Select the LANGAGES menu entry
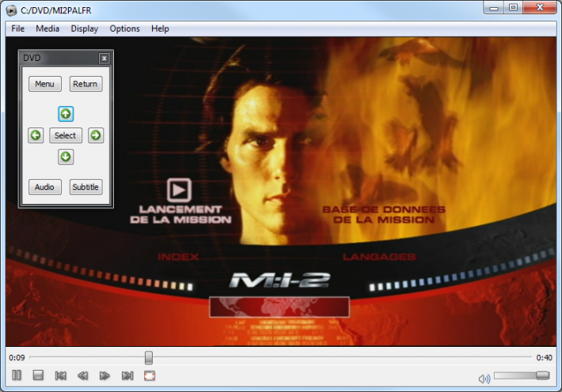This screenshot has width=562, height=392. [x=379, y=257]
